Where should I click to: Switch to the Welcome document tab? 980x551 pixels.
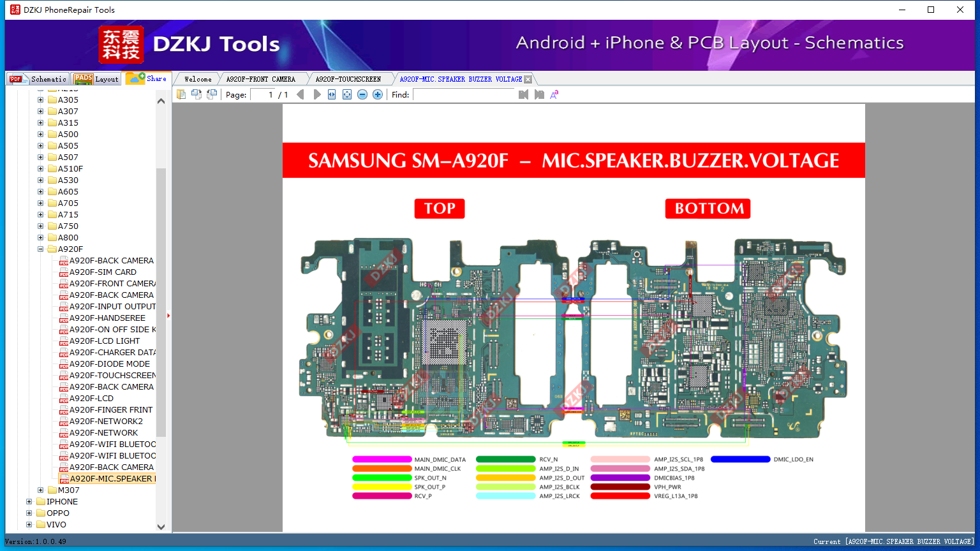pyautogui.click(x=198, y=79)
